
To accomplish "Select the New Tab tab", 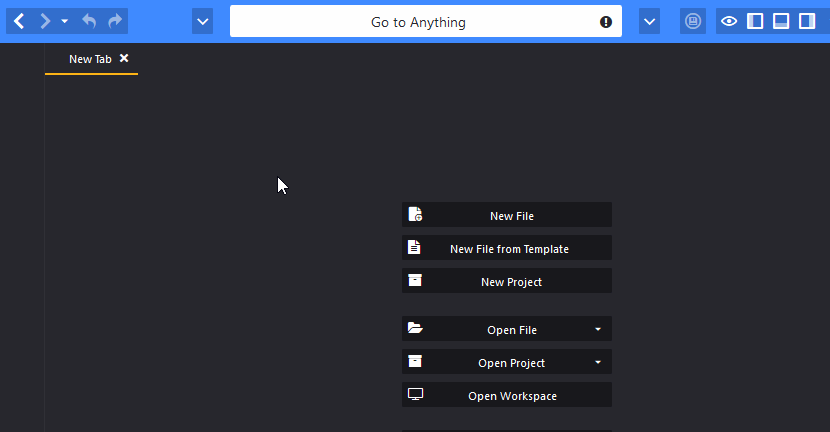I will (91, 59).
